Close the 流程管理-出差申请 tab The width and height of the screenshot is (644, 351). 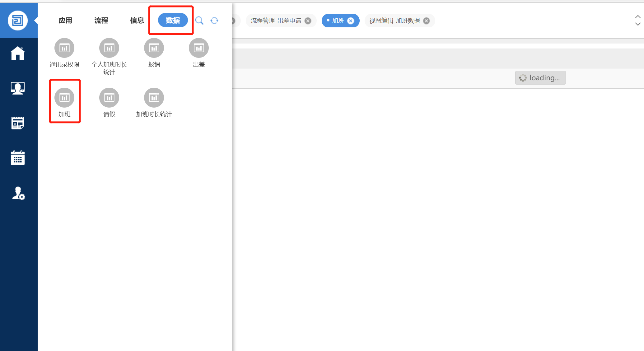pos(308,21)
